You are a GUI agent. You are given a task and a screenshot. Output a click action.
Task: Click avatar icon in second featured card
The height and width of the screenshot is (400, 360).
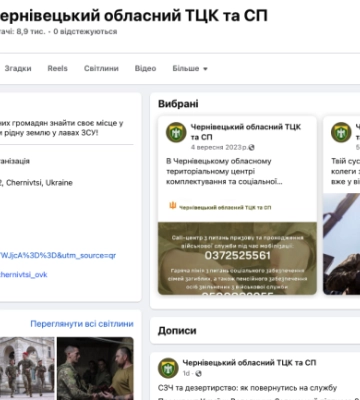[341, 132]
